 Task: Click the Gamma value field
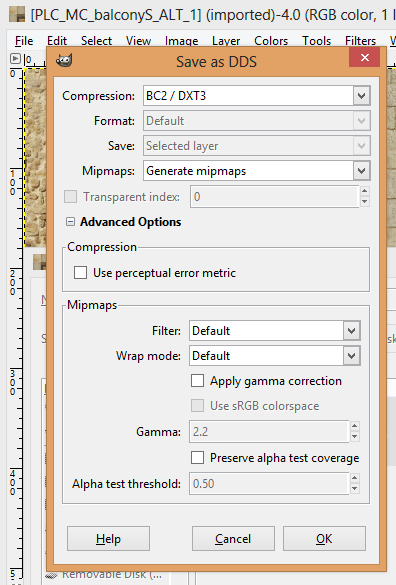pos(269,432)
